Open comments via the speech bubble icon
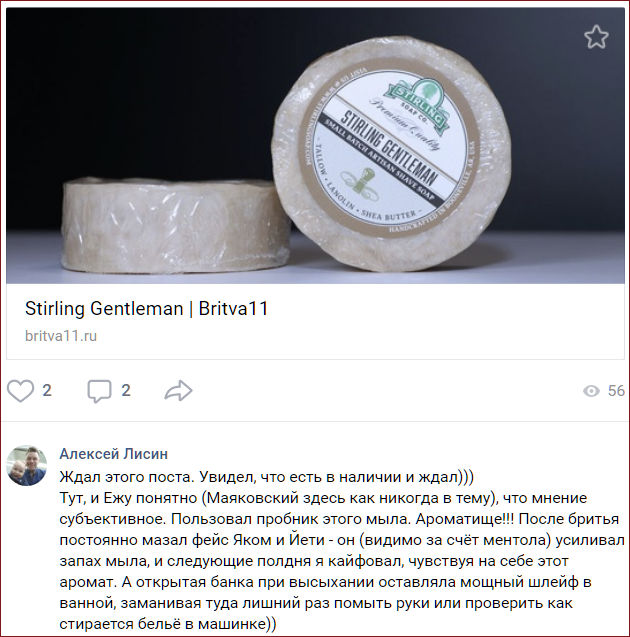The width and height of the screenshot is (630, 637). 99,391
